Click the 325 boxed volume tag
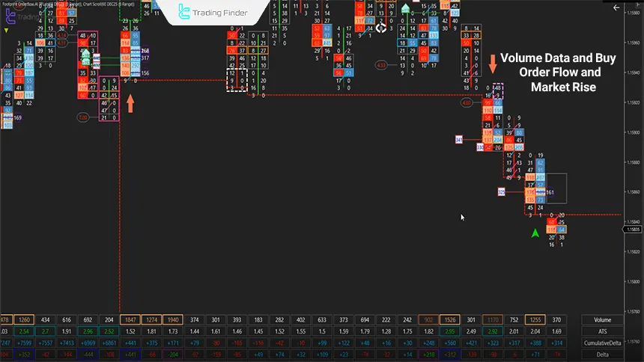This screenshot has height=362, width=644. (x=501, y=191)
